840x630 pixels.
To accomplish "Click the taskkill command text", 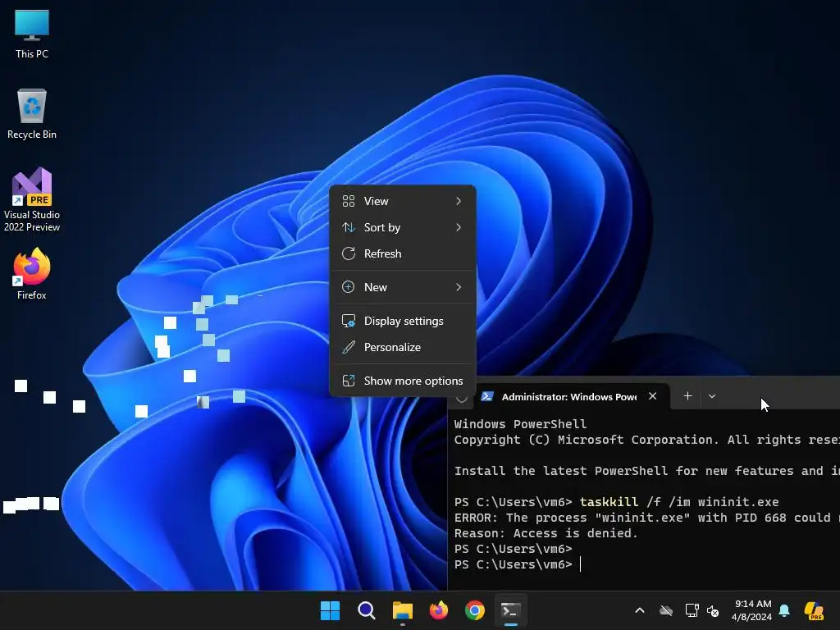I will [679, 502].
